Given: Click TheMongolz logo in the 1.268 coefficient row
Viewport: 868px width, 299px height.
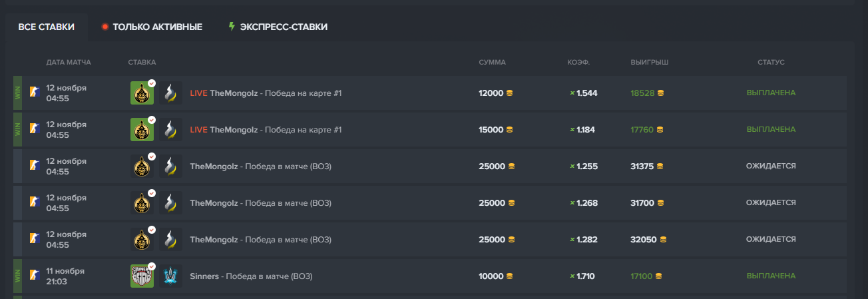Looking at the screenshot, I should click(142, 203).
